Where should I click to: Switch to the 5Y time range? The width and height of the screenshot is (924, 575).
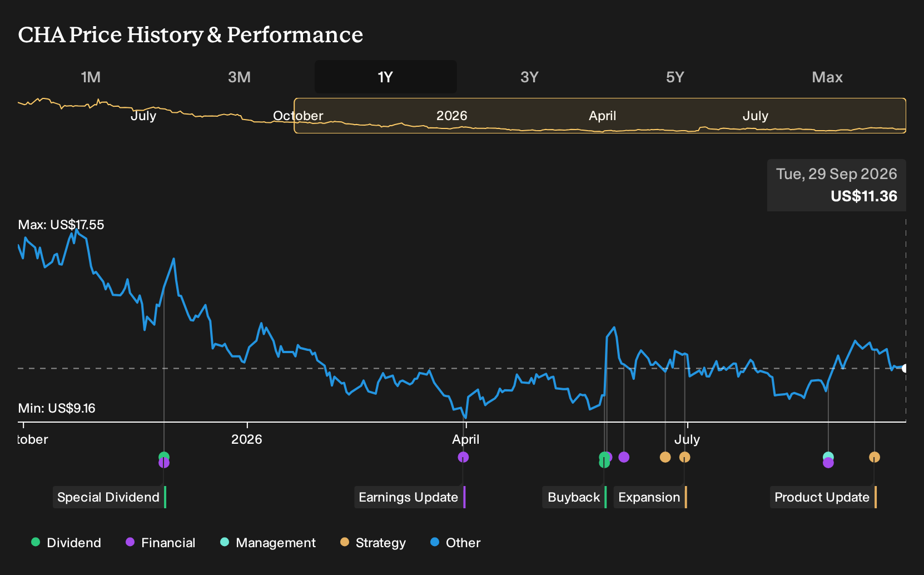click(x=675, y=77)
